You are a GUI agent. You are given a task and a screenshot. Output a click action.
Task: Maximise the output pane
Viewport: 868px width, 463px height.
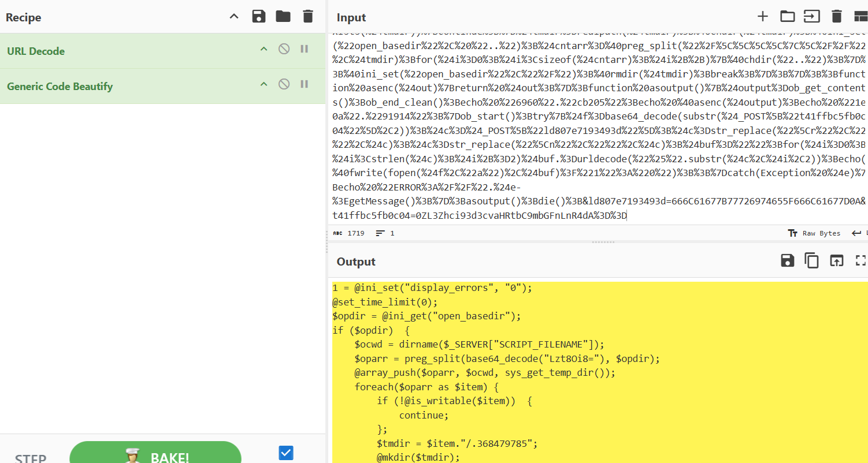[x=861, y=260]
